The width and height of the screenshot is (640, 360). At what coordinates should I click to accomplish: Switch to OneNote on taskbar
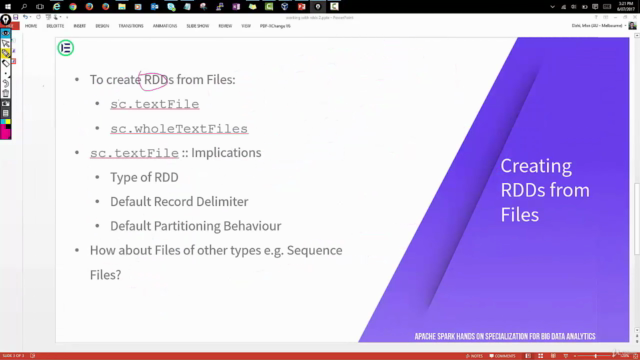click(236, 7)
